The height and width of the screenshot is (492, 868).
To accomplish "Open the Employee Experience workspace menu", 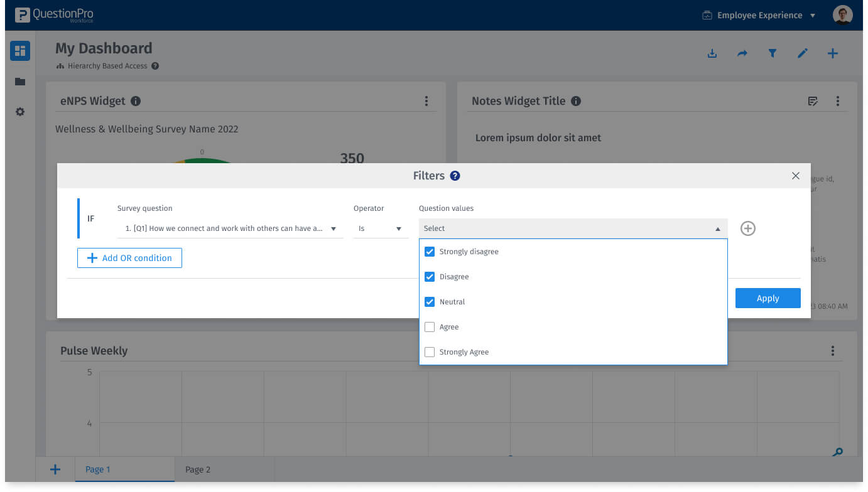I will pyautogui.click(x=758, y=15).
